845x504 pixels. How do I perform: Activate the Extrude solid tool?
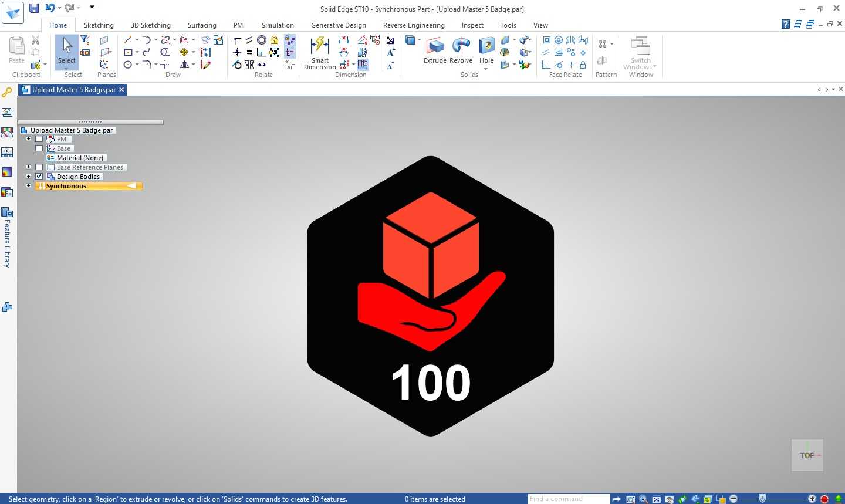point(435,50)
